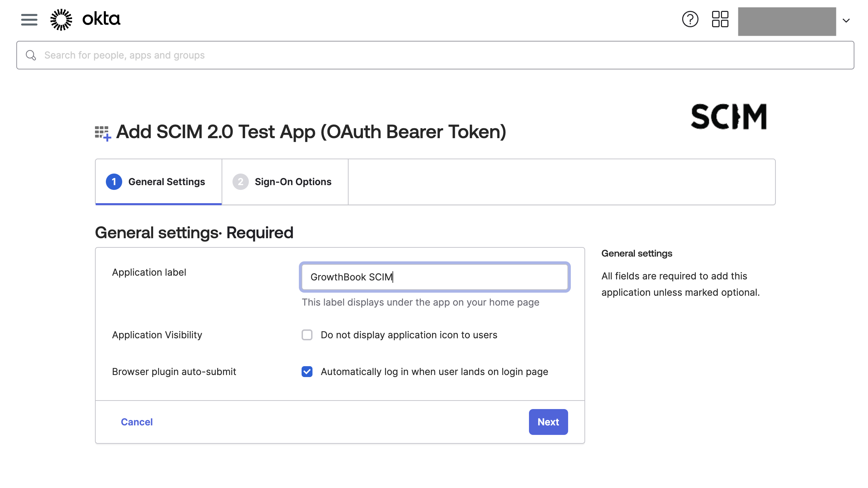The height and width of the screenshot is (488, 868).
Task: Open the greyed account name menu
Action: [787, 21]
